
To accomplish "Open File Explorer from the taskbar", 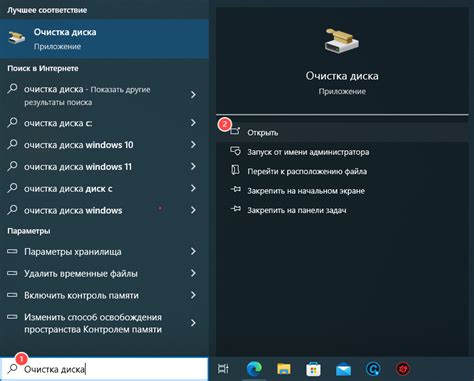I will tap(284, 369).
